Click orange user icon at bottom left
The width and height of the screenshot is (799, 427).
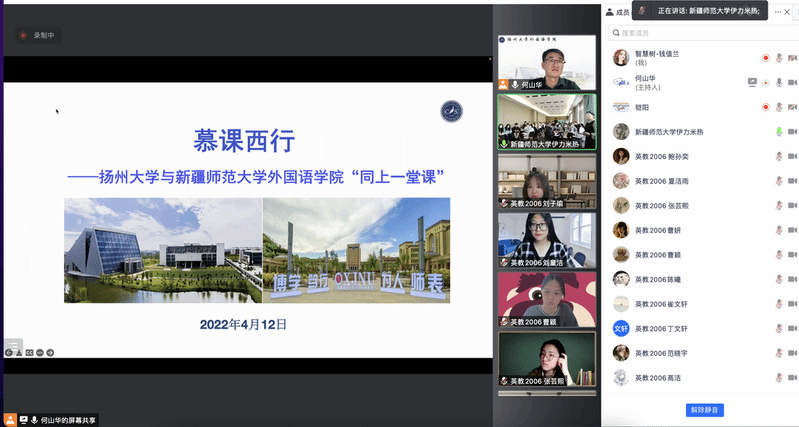click(10, 419)
